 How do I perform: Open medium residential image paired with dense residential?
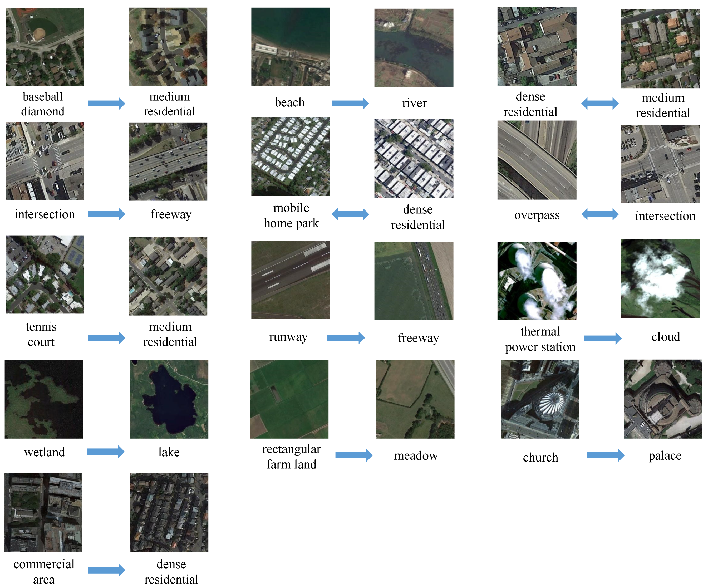click(x=660, y=48)
